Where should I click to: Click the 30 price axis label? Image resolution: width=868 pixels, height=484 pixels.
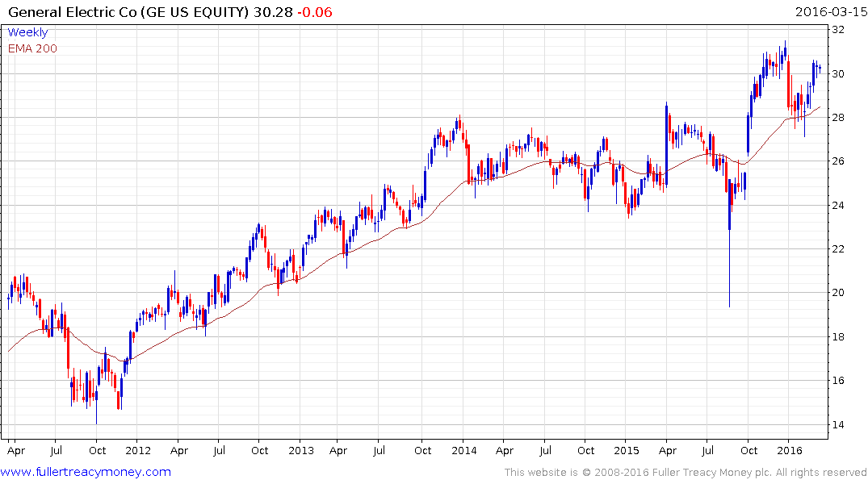[838, 73]
